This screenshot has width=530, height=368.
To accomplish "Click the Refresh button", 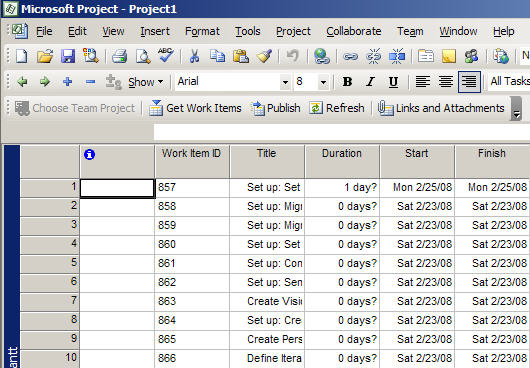I will (x=337, y=108).
